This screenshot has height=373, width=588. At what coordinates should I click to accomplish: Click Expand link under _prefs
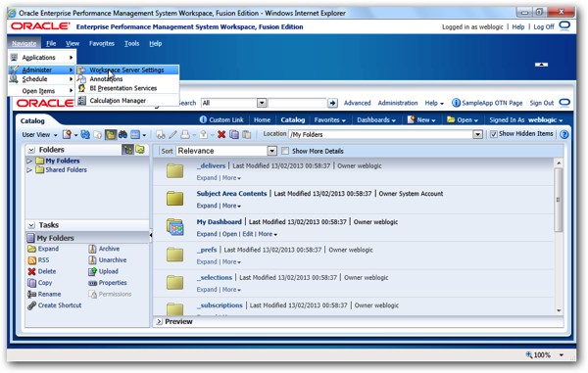point(207,262)
